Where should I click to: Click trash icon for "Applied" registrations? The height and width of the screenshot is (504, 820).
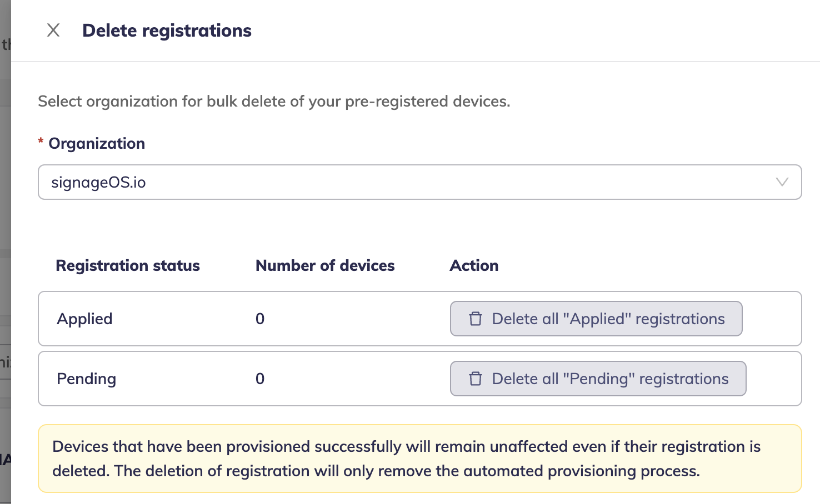[x=476, y=319]
